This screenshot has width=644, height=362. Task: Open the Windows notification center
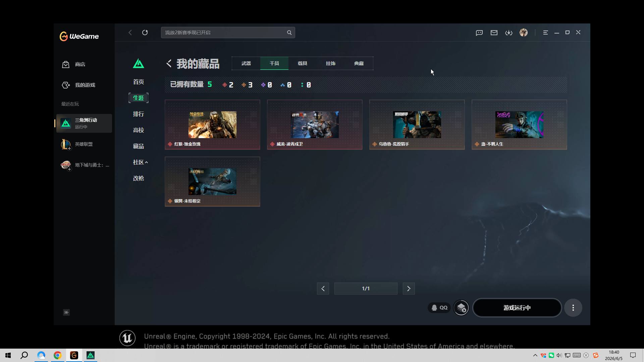pos(633,355)
